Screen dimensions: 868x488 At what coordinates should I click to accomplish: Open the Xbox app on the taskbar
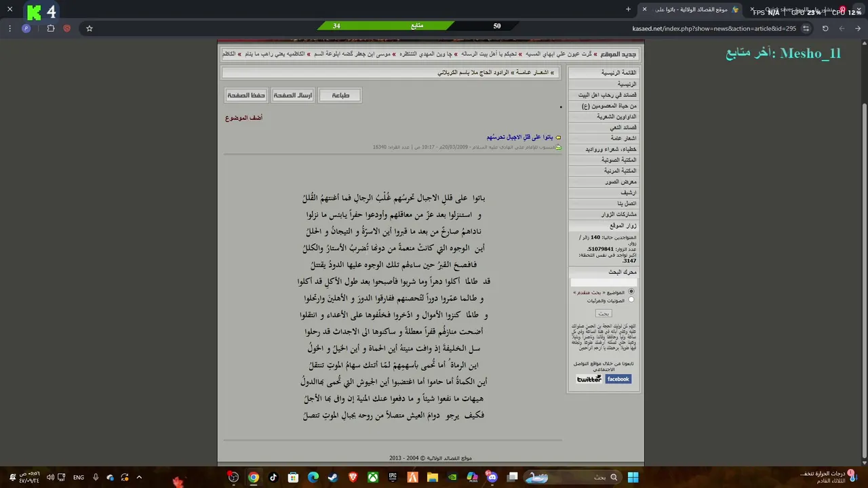pos(373,477)
